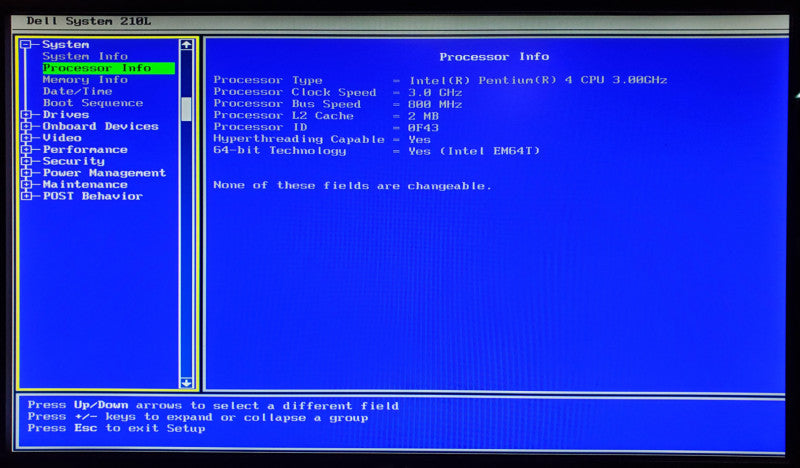
Task: Click 'Yes (Intel EM64T)' value
Action: pos(474,151)
